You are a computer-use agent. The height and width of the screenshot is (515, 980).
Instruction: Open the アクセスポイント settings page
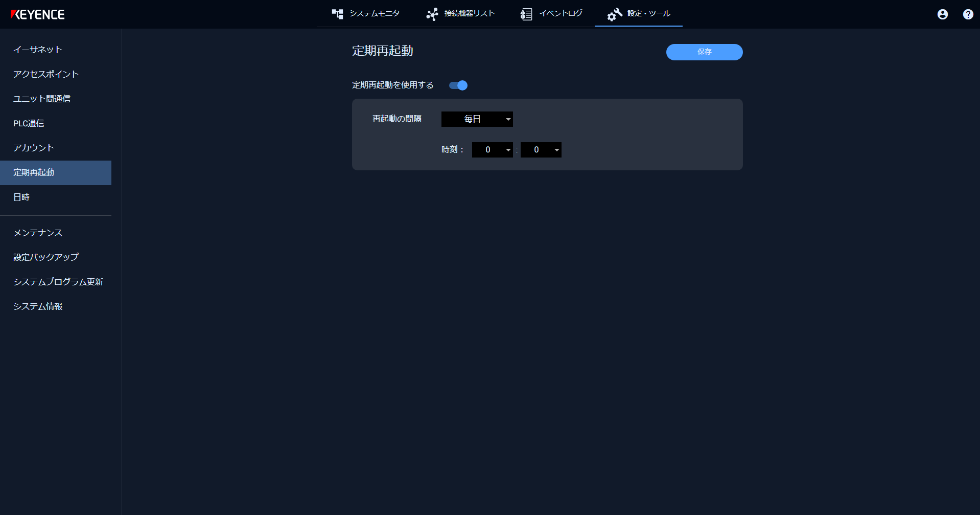pos(46,74)
